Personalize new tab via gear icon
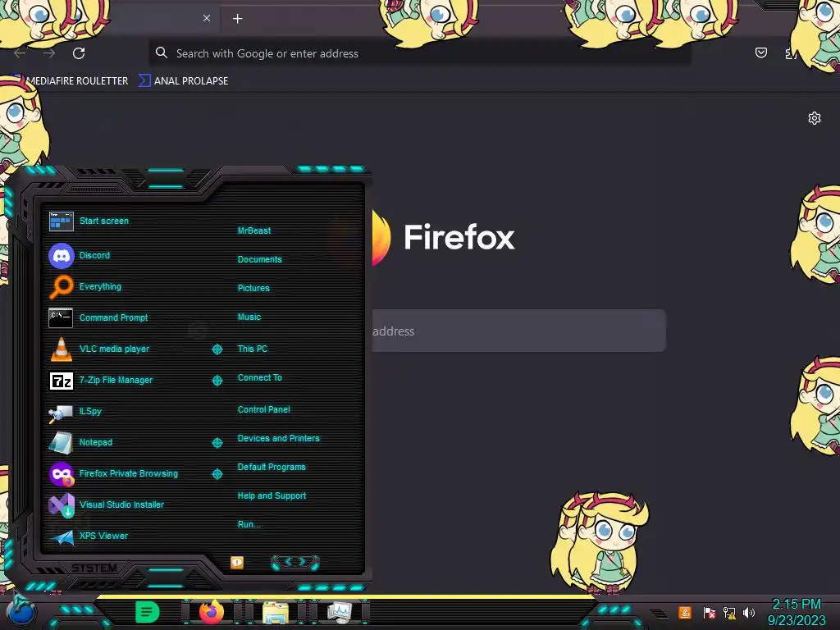 click(815, 118)
